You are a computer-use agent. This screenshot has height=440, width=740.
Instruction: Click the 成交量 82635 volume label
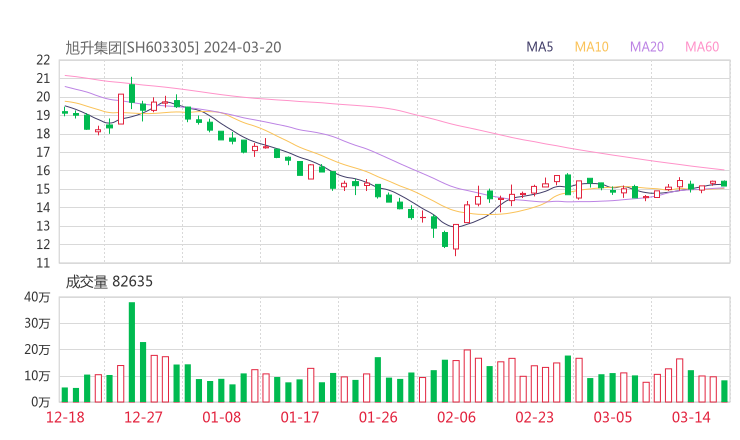[109, 282]
